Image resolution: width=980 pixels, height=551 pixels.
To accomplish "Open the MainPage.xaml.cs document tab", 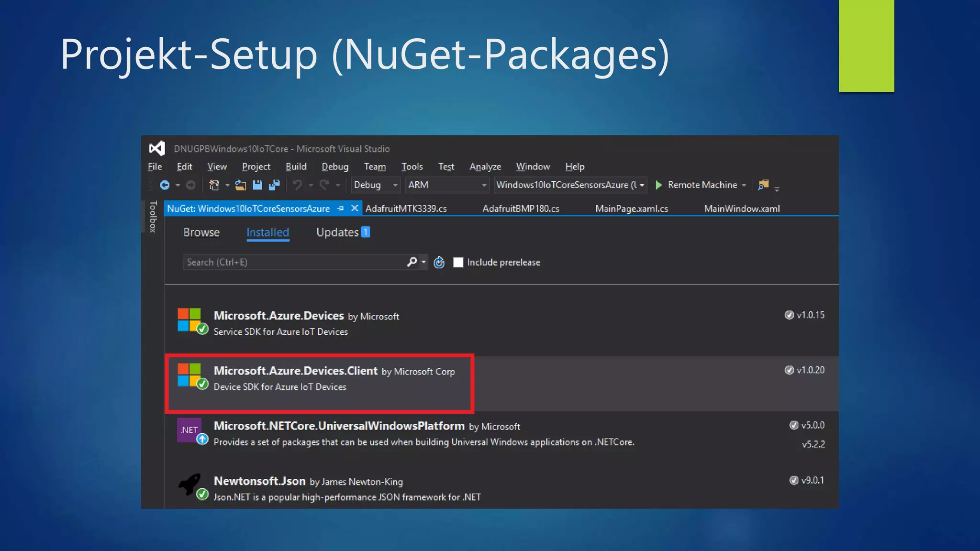I will pyautogui.click(x=631, y=209).
